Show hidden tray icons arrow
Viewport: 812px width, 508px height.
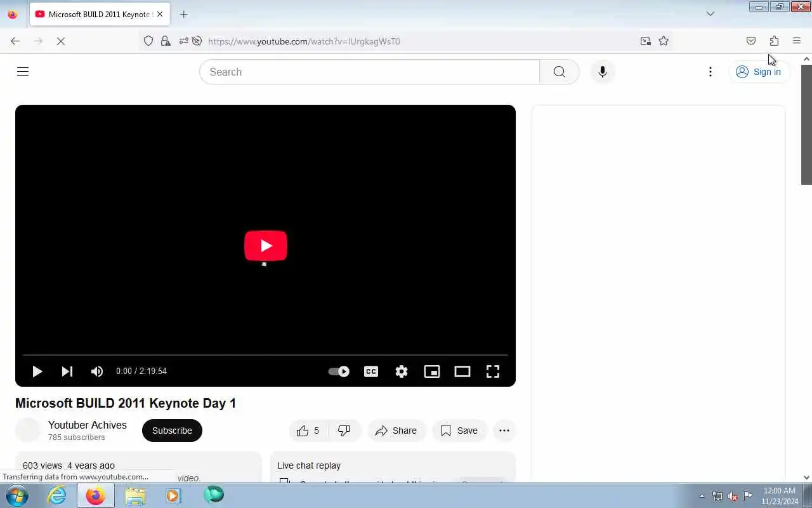click(x=702, y=497)
